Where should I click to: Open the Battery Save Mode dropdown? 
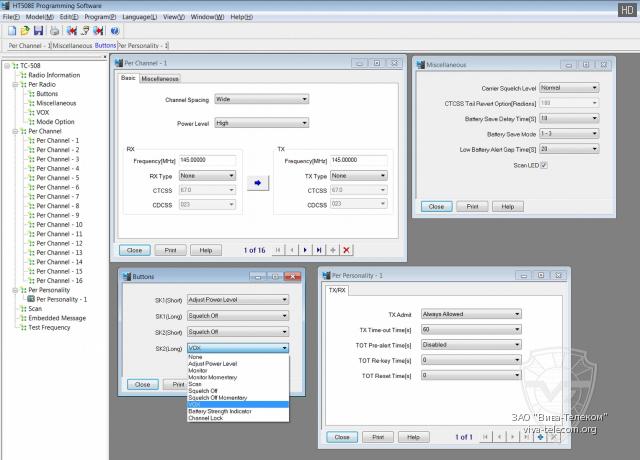(567, 134)
